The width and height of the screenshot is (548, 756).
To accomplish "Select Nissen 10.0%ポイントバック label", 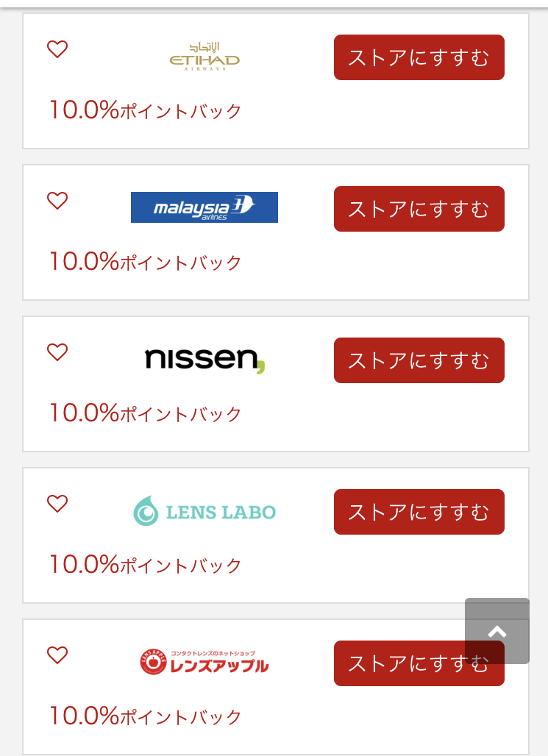I will click(145, 413).
